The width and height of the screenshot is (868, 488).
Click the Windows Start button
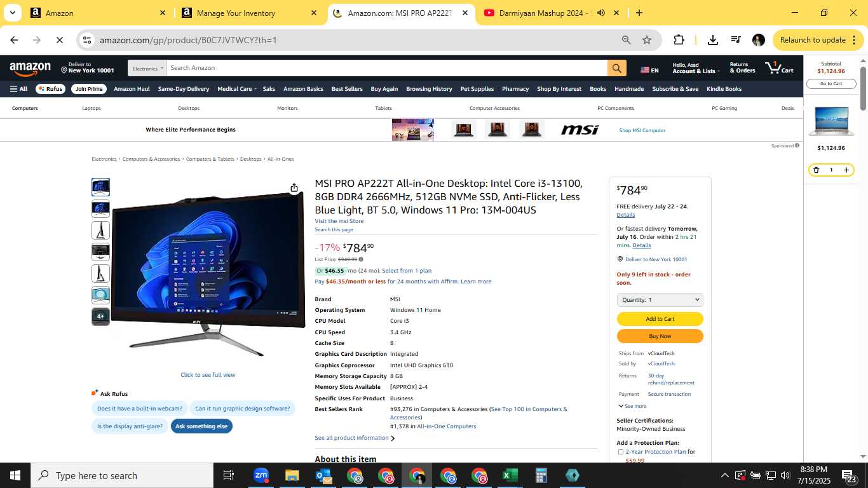[x=15, y=475]
